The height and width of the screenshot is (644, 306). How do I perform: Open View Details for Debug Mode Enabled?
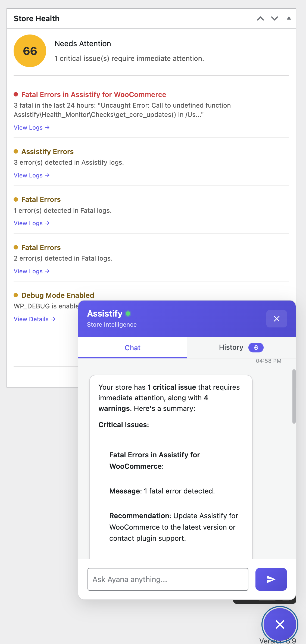(35, 319)
